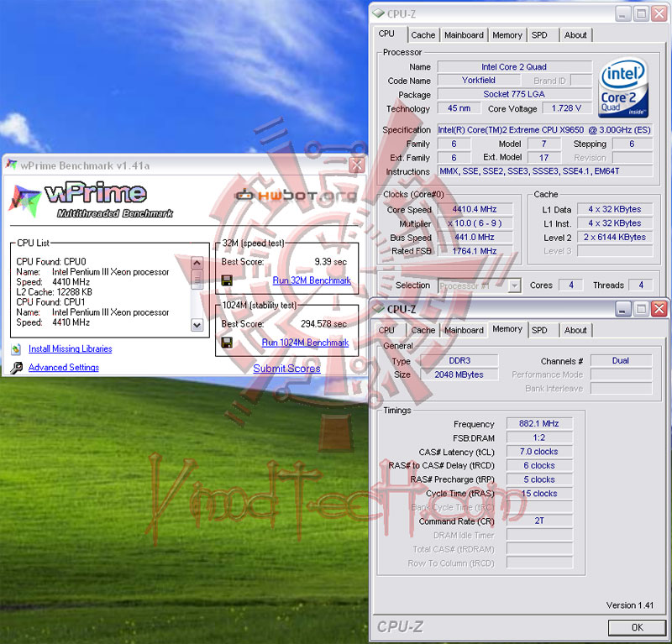Close the lower CPU-Z Memory window
Image resolution: width=672 pixels, height=644 pixels.
(659, 308)
